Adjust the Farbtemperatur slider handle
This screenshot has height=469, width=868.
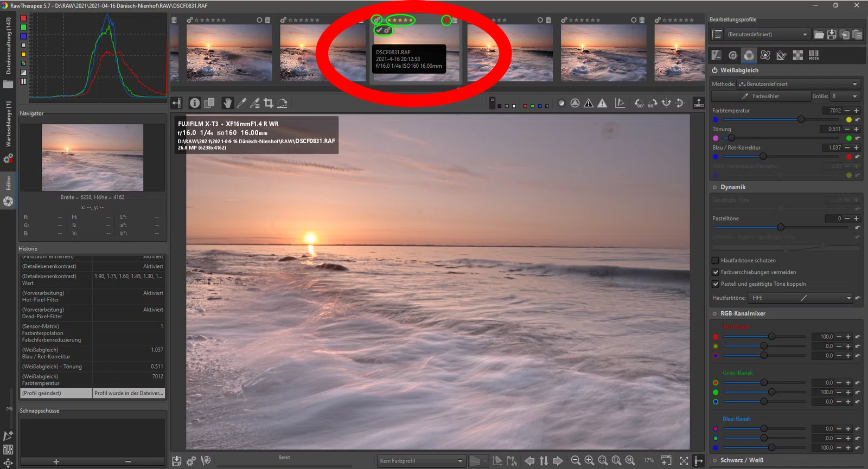(801, 119)
